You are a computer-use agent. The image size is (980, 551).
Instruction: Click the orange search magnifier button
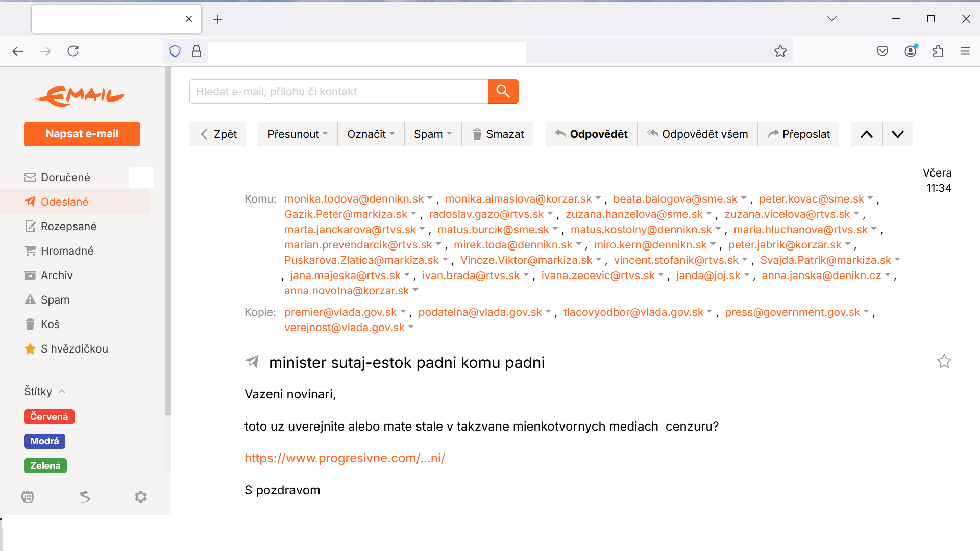[x=503, y=91]
